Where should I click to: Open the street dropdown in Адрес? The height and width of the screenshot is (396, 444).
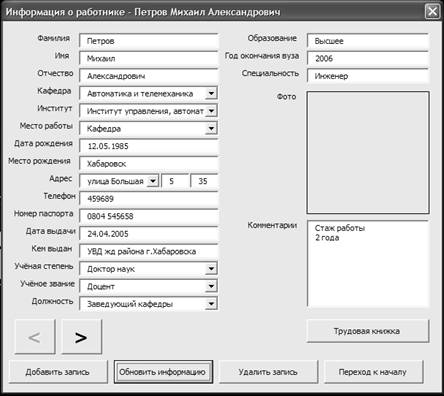click(x=152, y=181)
